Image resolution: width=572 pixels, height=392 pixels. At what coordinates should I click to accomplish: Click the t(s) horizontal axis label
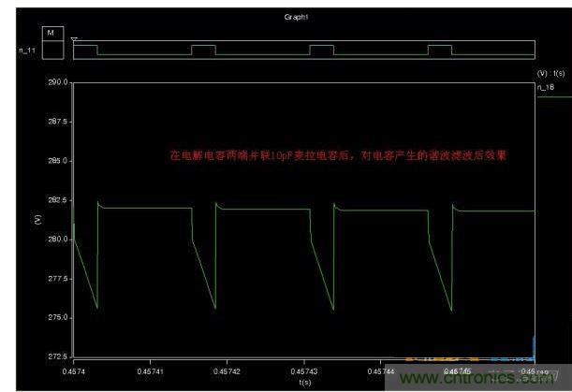click(303, 382)
